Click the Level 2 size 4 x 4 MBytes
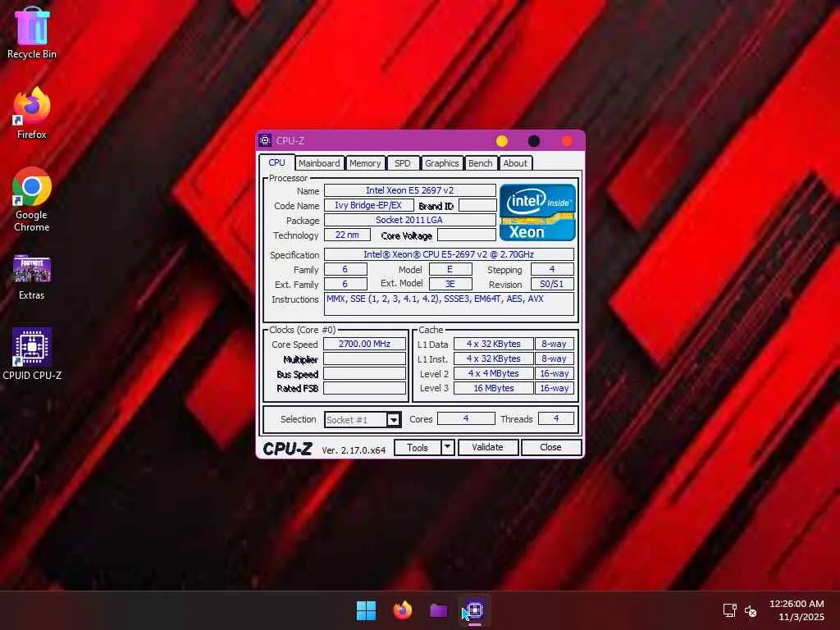Screen dimensions: 840x630 pyautogui.click(x=493, y=373)
